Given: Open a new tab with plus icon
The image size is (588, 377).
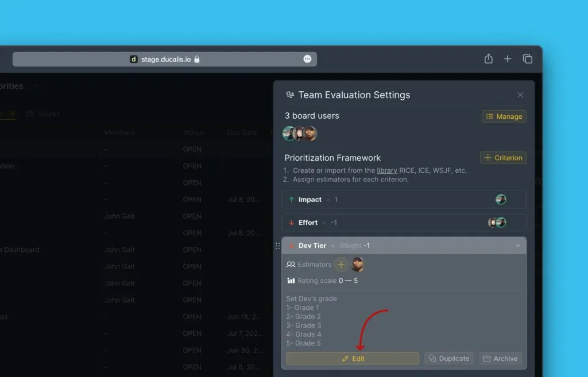Looking at the screenshot, I should 508,59.
